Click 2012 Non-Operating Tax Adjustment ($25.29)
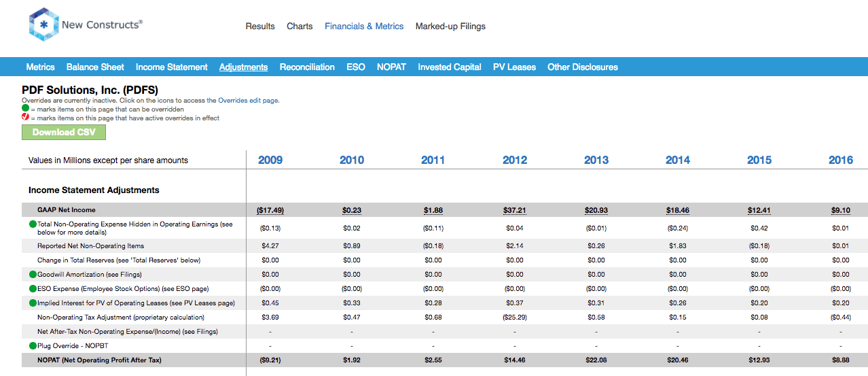The height and width of the screenshot is (376, 868). pos(515,317)
